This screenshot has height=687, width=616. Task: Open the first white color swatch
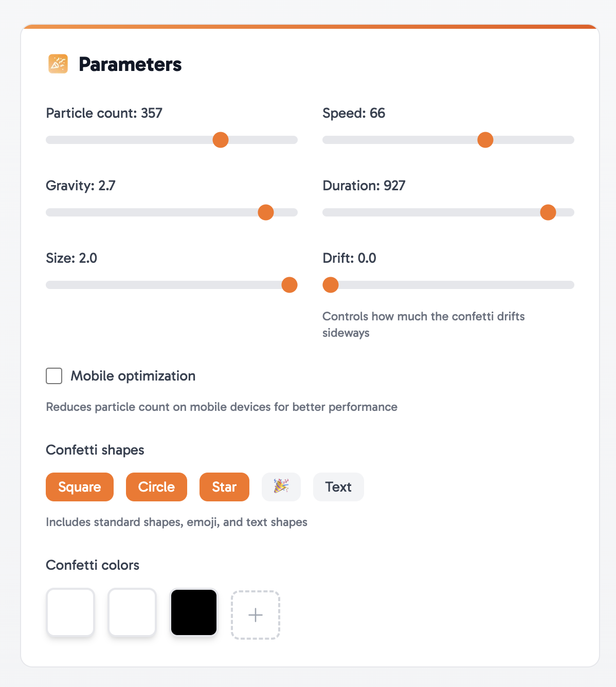click(x=70, y=612)
